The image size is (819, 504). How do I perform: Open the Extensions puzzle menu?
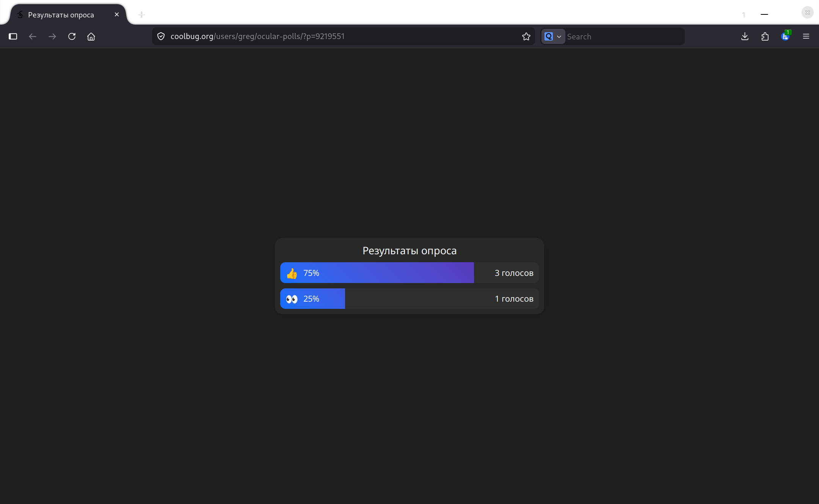765,36
